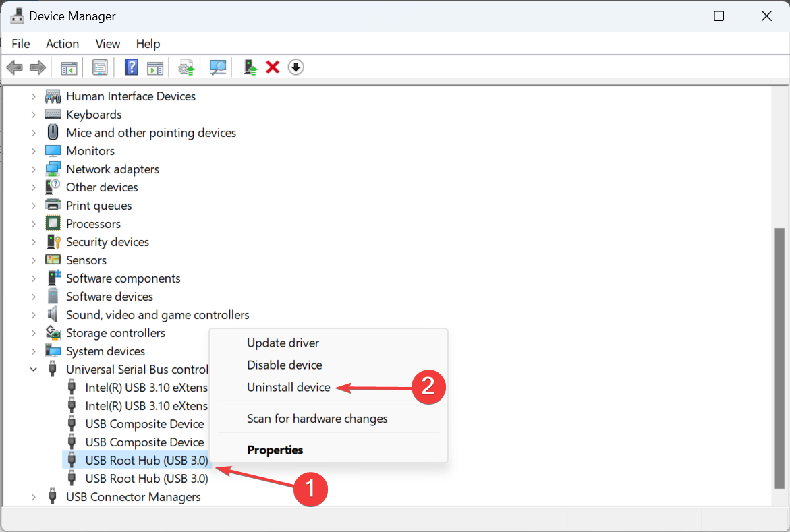The height and width of the screenshot is (532, 790).
Task: Click the Disable device down-arrow icon
Action: pos(295,67)
